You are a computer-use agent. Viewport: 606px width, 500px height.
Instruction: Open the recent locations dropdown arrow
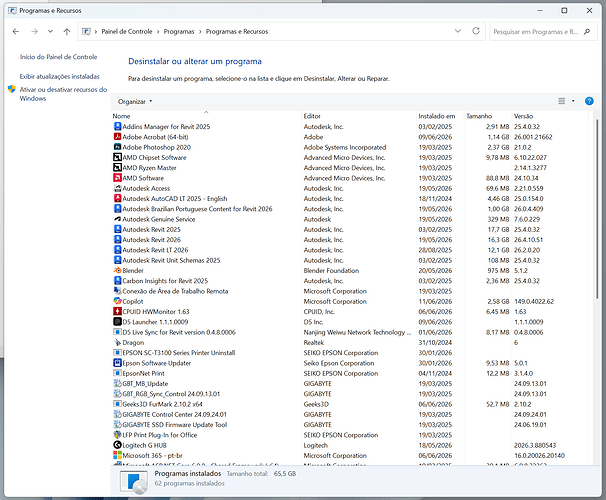50,32
